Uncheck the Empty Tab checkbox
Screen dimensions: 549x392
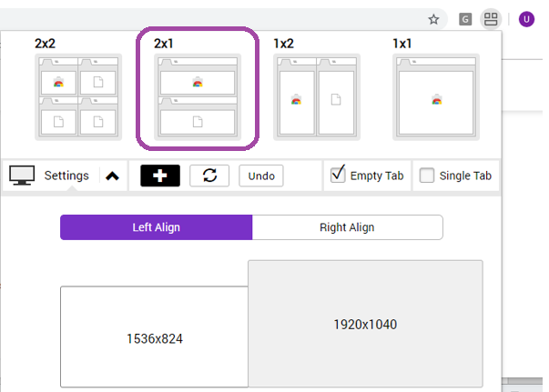click(339, 175)
